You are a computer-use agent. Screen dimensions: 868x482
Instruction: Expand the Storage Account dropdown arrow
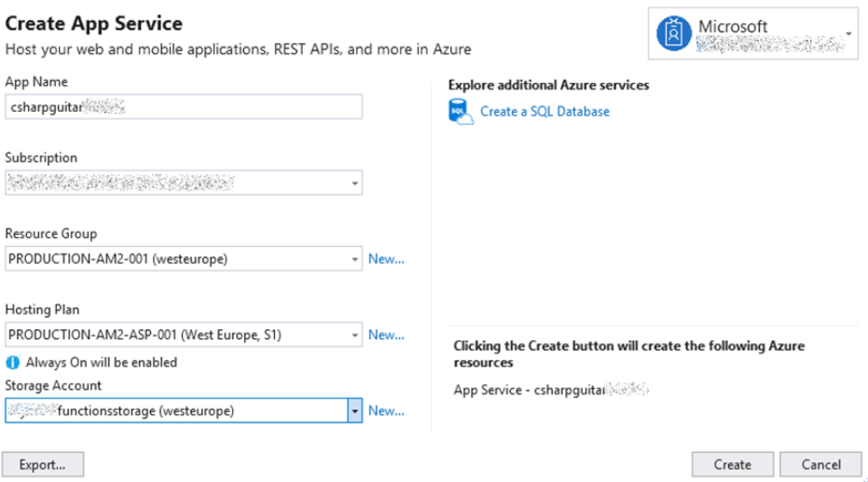(355, 410)
